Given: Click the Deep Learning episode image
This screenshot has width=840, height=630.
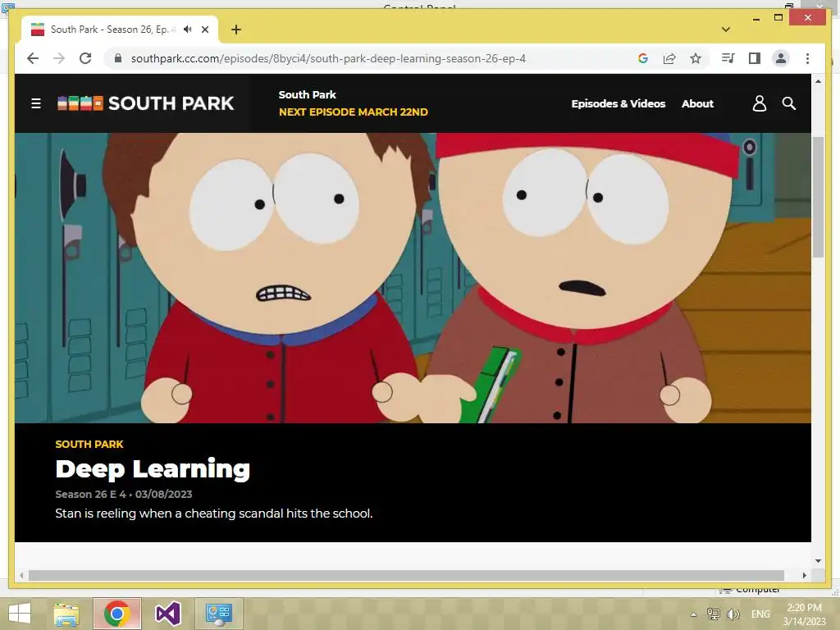Looking at the screenshot, I should (x=413, y=278).
